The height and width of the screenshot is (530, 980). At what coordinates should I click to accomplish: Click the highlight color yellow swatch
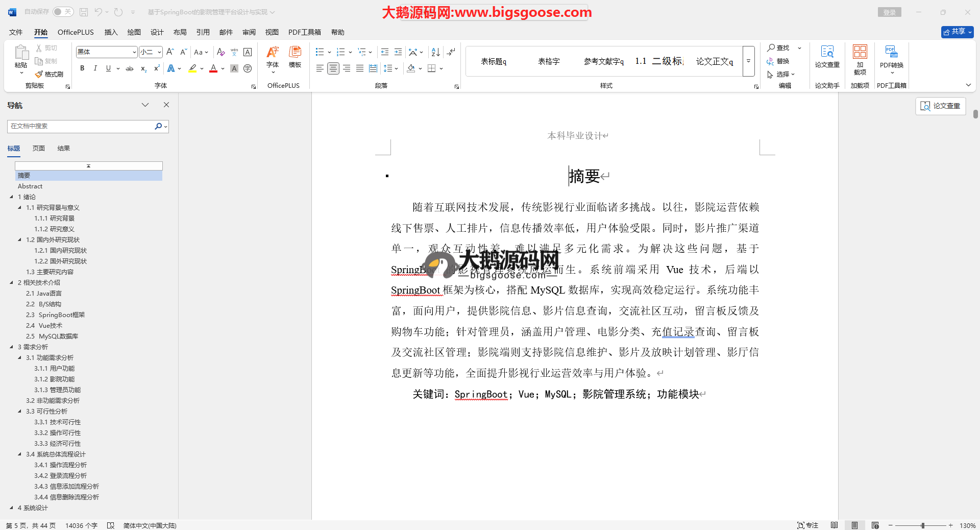192,68
